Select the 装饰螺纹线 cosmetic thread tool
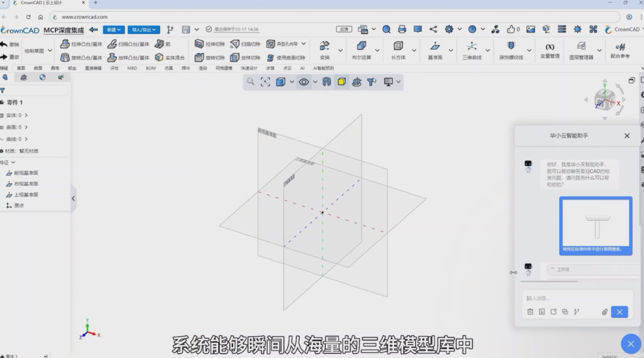 point(511,51)
